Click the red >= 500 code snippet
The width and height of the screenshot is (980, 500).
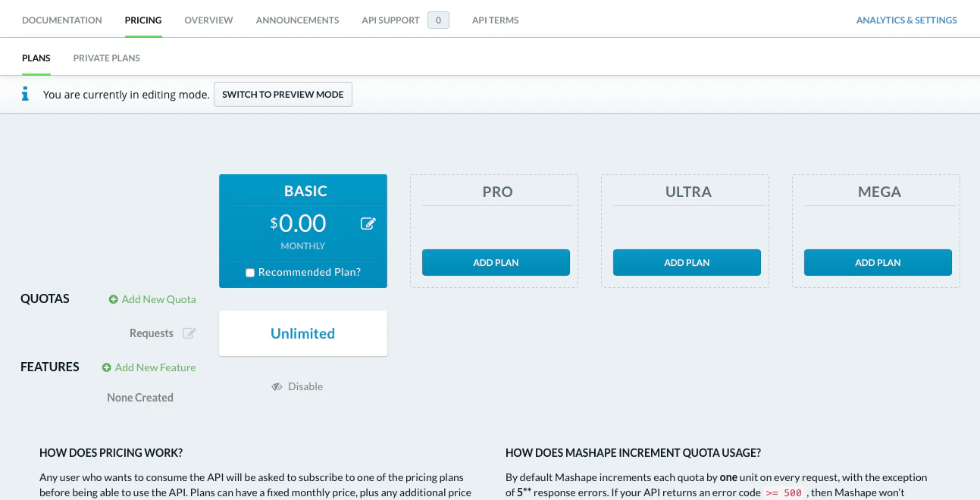(784, 492)
